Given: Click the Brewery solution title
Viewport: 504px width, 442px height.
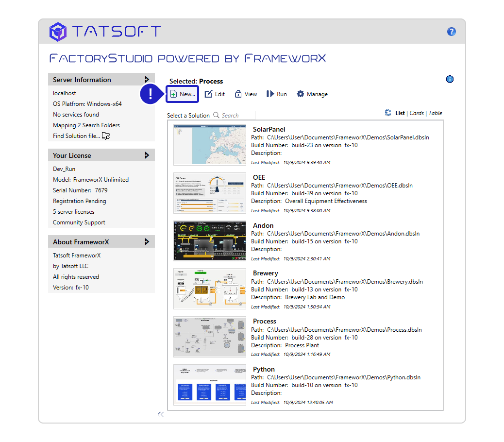Looking at the screenshot, I should coord(266,273).
